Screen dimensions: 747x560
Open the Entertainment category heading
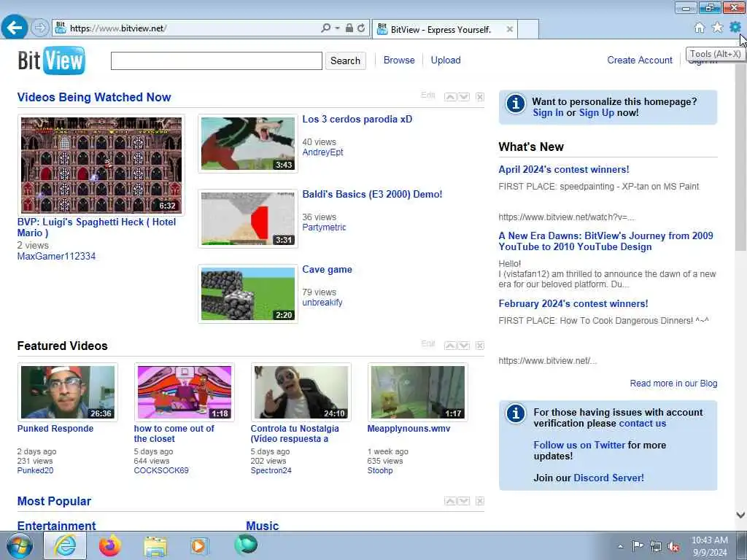pos(56,526)
